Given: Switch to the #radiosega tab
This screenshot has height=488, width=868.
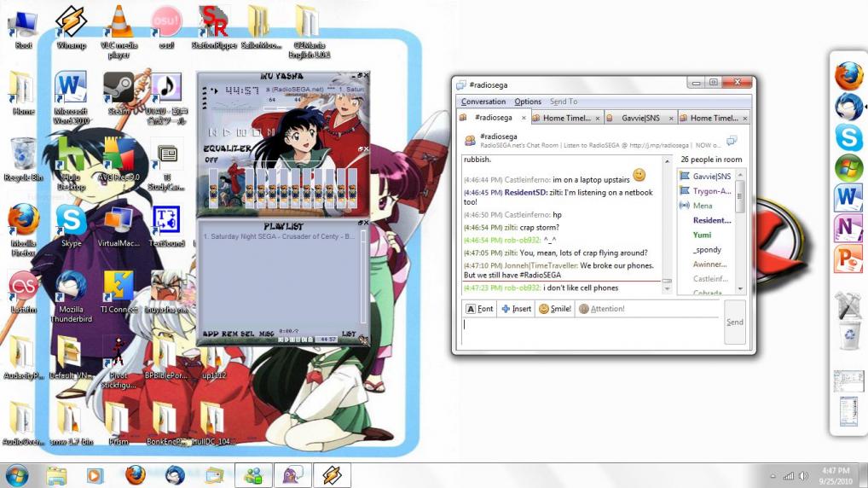Looking at the screenshot, I should 493,118.
